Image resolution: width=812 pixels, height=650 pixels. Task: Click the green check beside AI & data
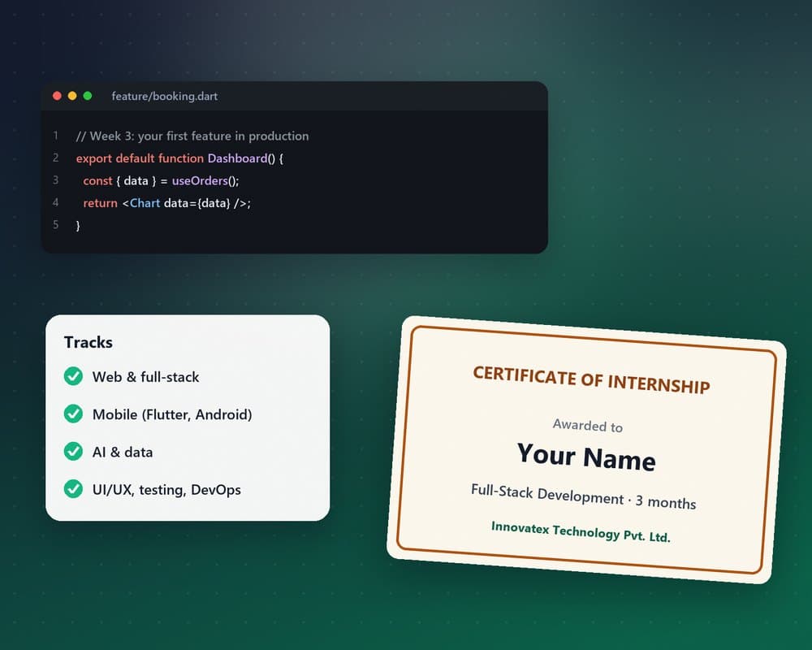pyautogui.click(x=73, y=452)
